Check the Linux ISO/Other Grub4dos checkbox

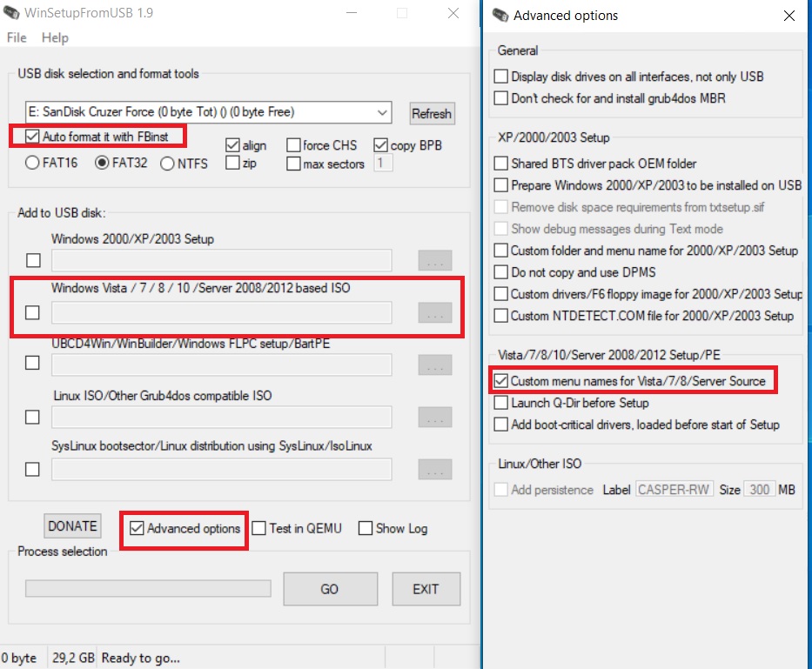(32, 418)
